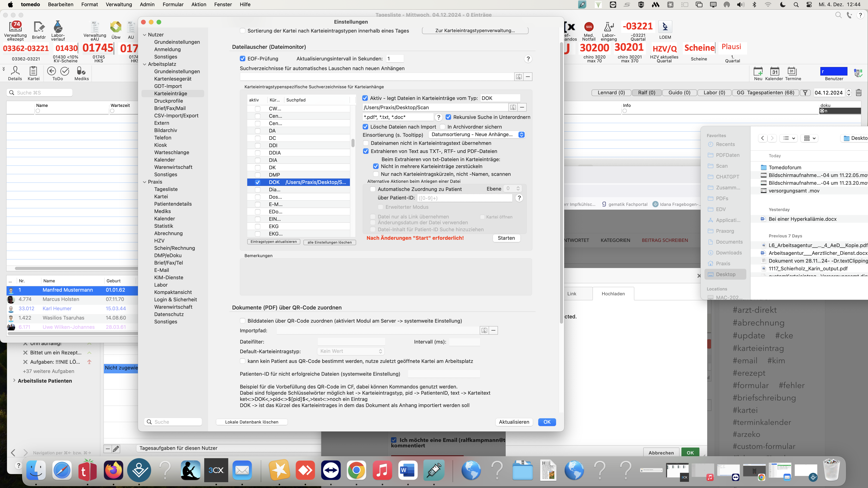
Task: Enable Dateinamen nicht in Karteieintragstext übernehmen
Action: 366,143
